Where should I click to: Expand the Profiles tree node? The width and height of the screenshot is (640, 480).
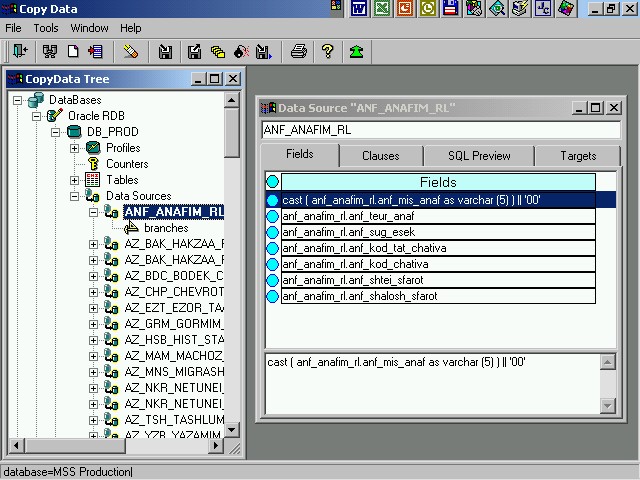pyautogui.click(x=75, y=148)
